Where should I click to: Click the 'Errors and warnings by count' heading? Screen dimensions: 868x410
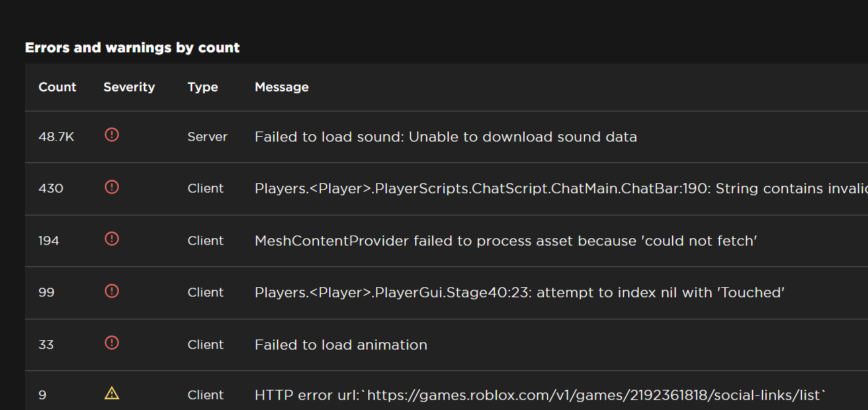click(132, 48)
